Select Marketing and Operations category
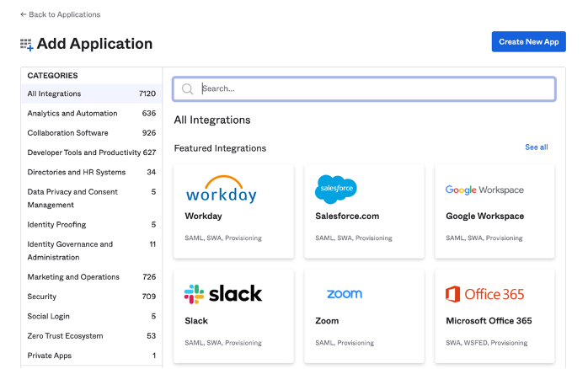This screenshot has height=369, width=588. click(x=92, y=276)
